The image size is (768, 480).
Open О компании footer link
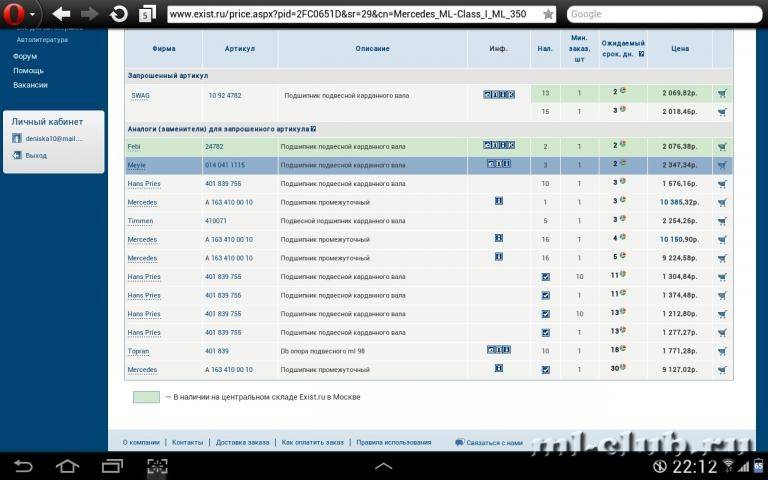[x=141, y=442]
